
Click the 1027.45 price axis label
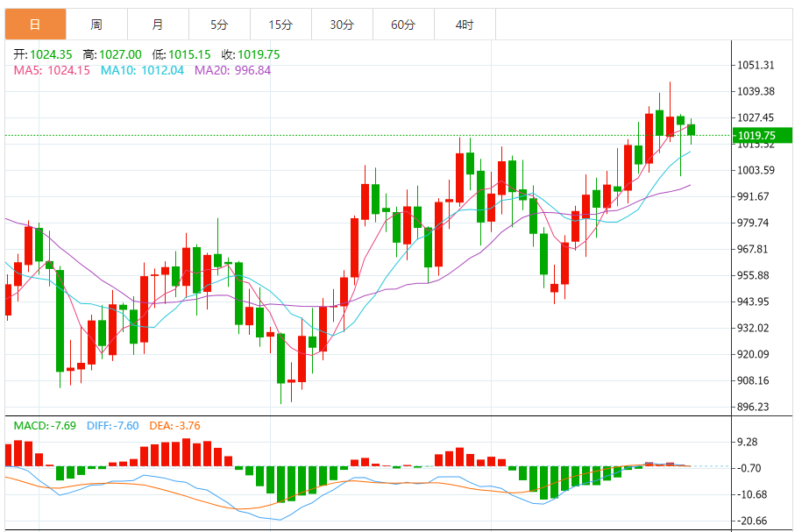click(x=756, y=117)
